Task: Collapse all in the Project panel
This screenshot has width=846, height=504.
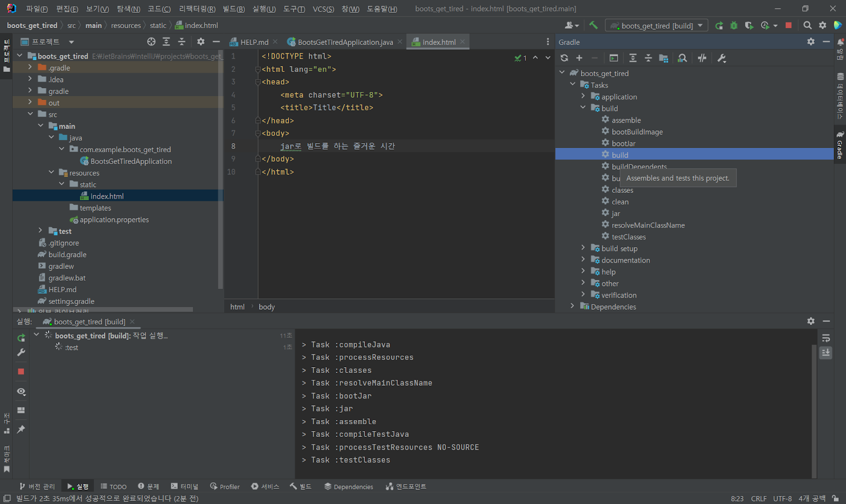Action: 181,42
